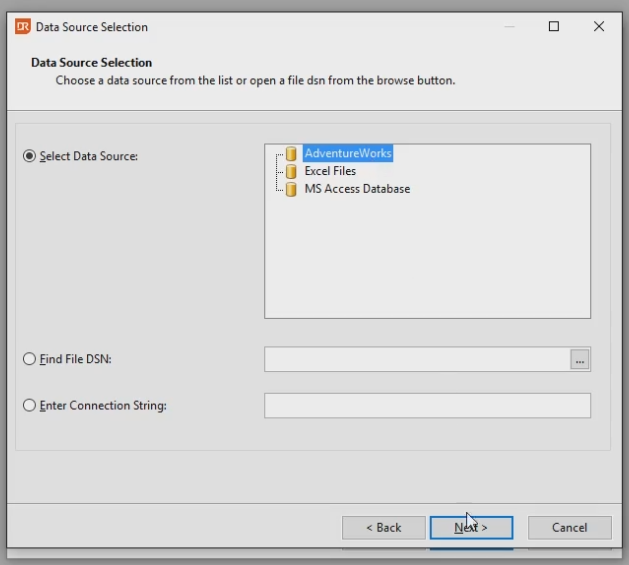Screen dimensions: 629x565
Task: Click empty area of the data source list box
Action: (427, 265)
